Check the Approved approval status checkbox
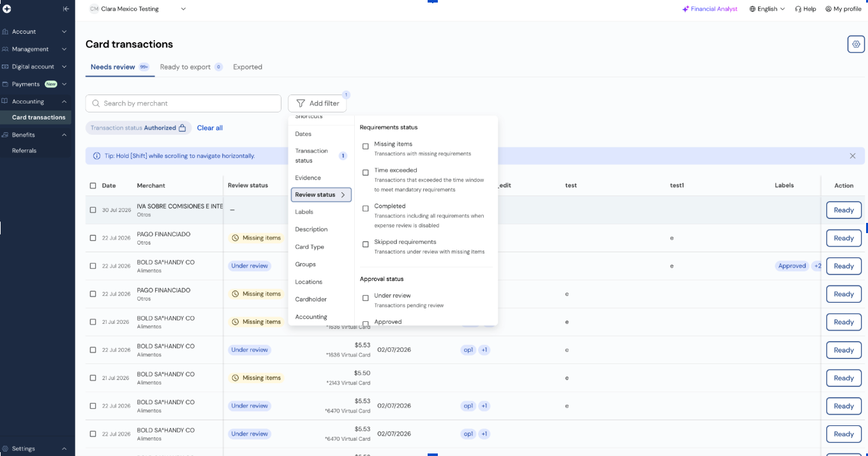868x456 pixels. (x=366, y=323)
